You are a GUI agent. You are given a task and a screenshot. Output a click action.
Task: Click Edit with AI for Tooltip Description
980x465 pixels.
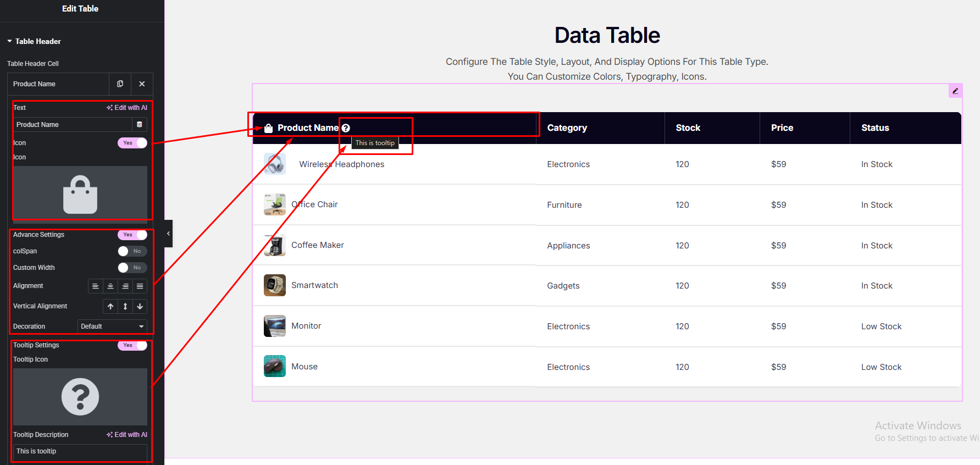coord(127,435)
